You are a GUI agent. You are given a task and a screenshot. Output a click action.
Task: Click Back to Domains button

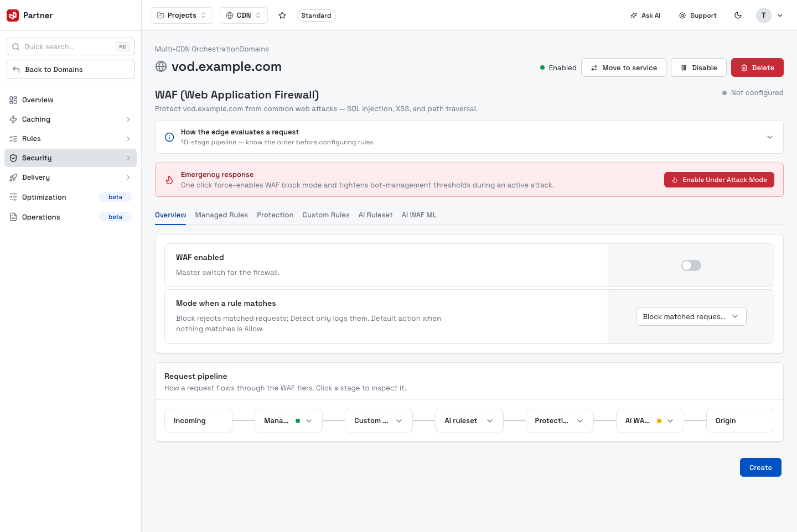pos(70,70)
